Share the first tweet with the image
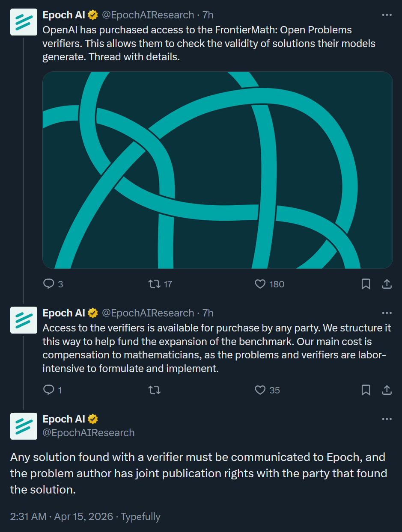The width and height of the screenshot is (402, 532). point(387,284)
